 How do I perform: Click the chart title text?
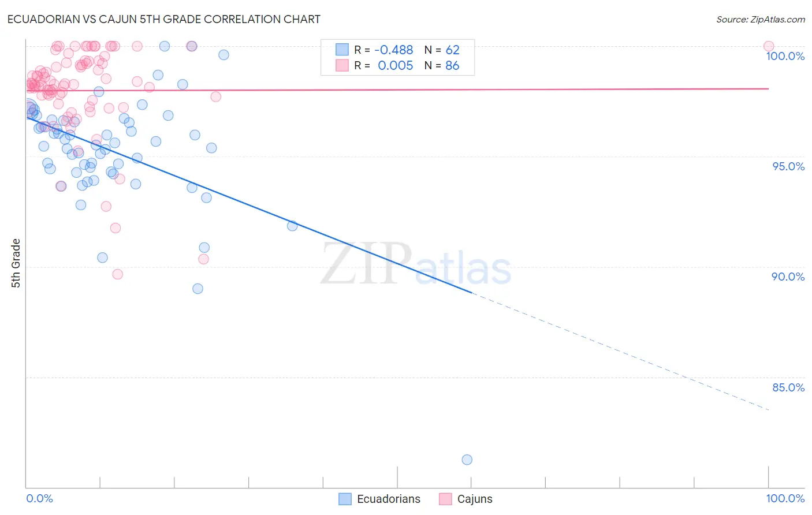pyautogui.click(x=163, y=19)
